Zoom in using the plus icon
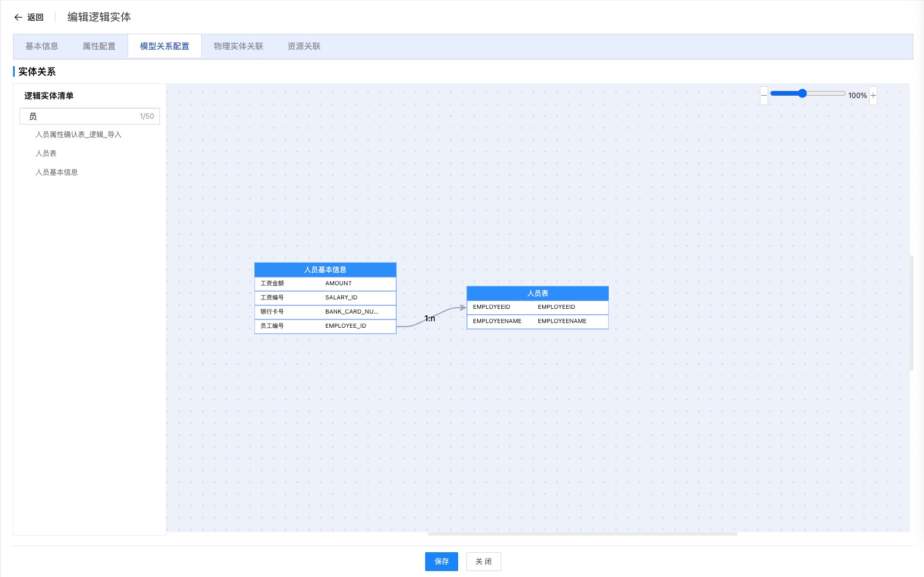 [873, 95]
